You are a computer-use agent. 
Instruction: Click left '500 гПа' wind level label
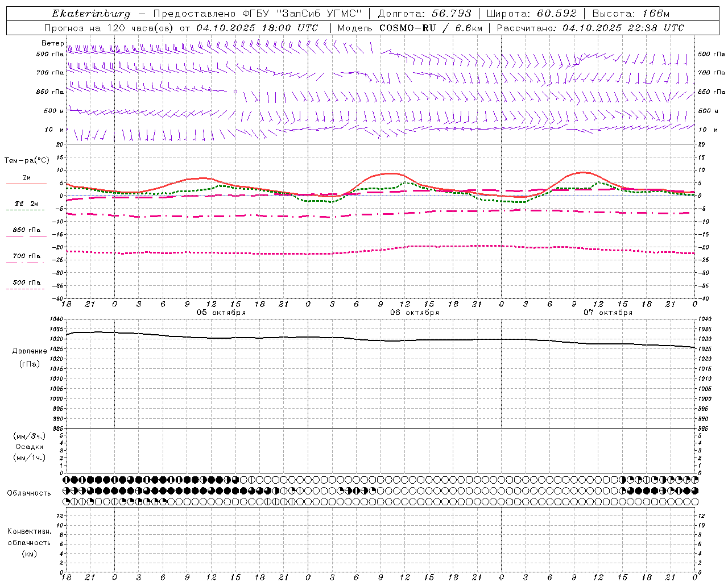50,55
